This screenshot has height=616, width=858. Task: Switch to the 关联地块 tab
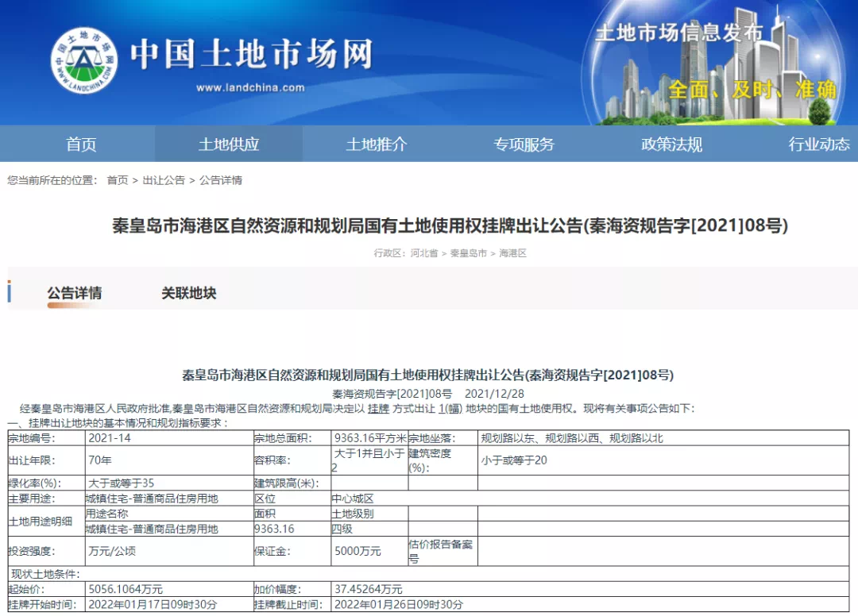(188, 293)
